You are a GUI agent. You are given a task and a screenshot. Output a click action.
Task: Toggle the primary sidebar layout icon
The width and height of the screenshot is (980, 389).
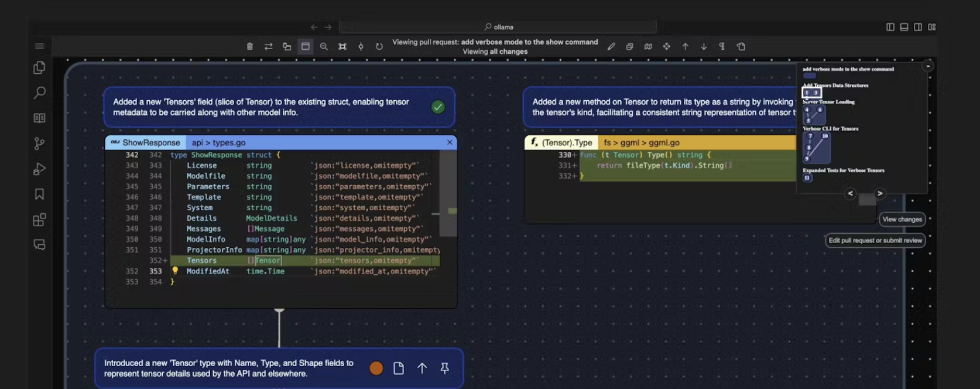pos(890,27)
